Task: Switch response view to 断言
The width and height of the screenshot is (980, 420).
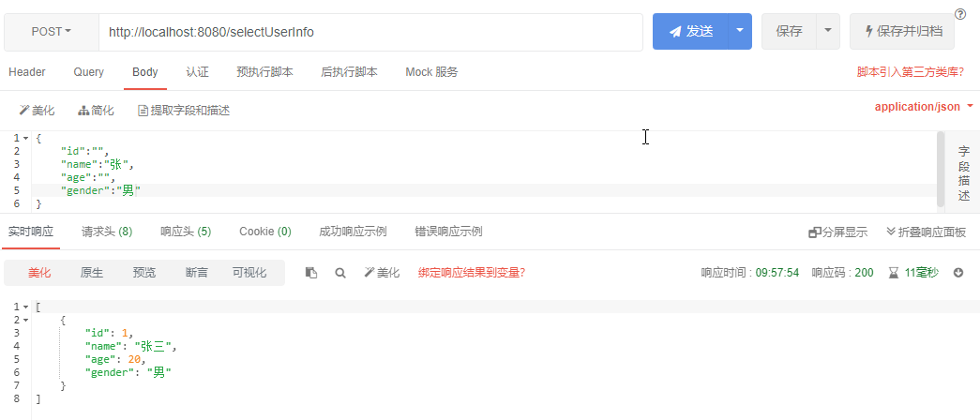Action: click(x=197, y=273)
